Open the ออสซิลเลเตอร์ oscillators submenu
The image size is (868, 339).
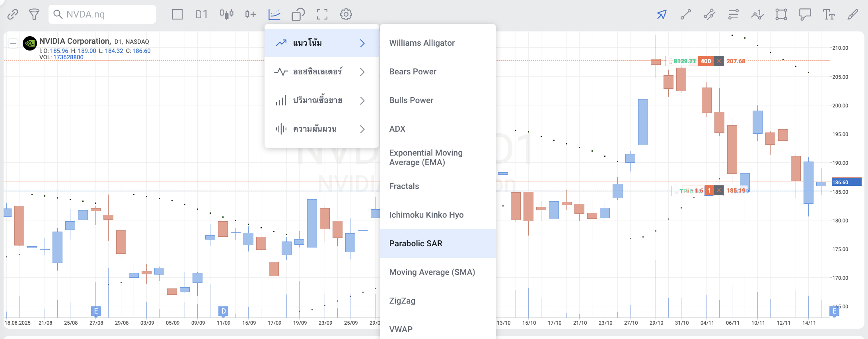click(321, 72)
